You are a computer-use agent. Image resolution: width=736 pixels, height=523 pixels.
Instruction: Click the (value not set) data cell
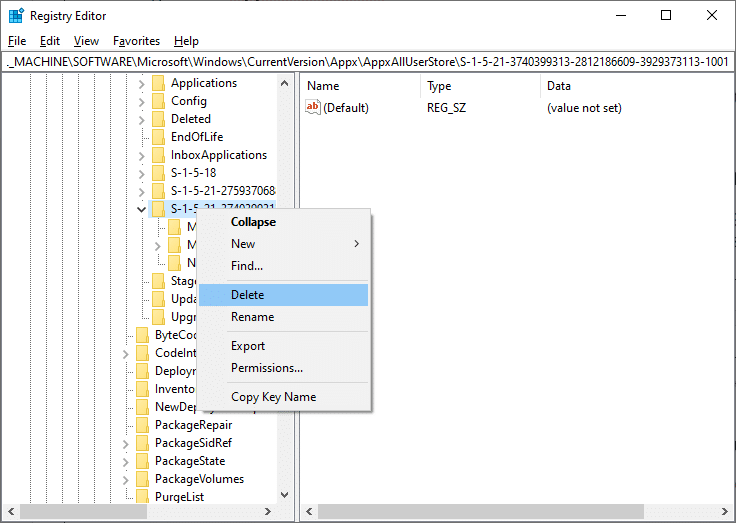point(584,108)
